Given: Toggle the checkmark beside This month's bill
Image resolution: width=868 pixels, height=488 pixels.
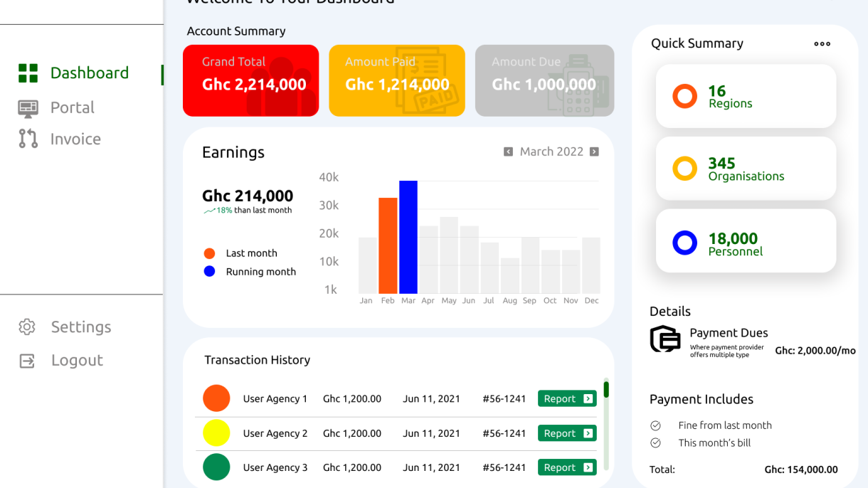Looking at the screenshot, I should click(x=655, y=442).
